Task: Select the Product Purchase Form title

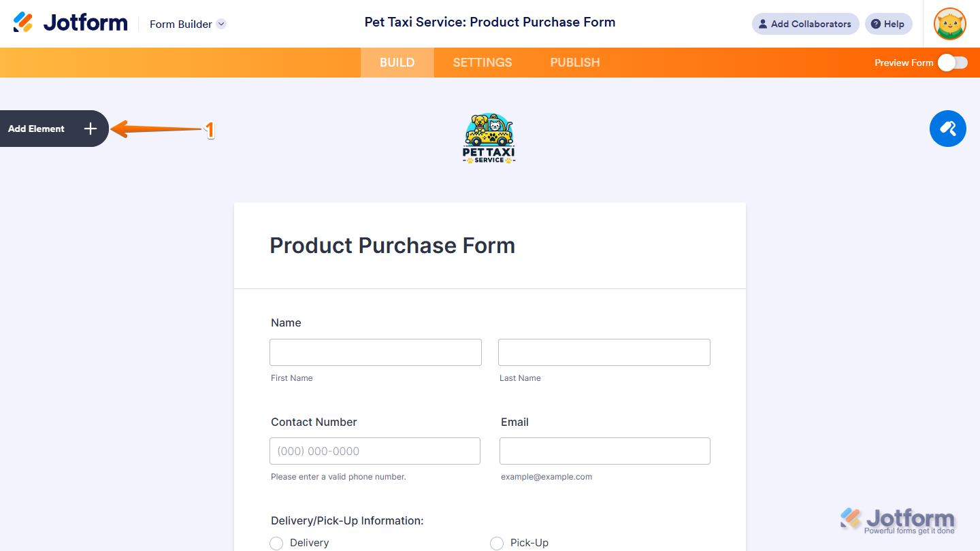Action: click(392, 246)
